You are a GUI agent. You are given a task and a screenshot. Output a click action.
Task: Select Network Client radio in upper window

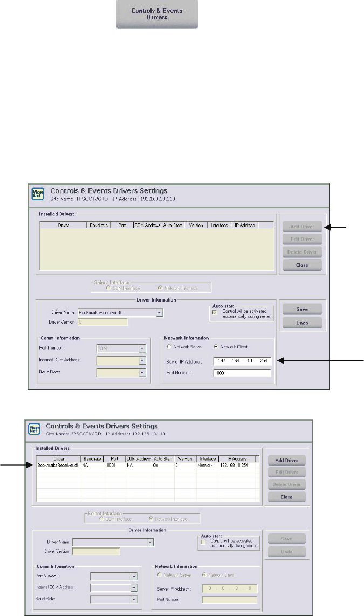(216, 347)
